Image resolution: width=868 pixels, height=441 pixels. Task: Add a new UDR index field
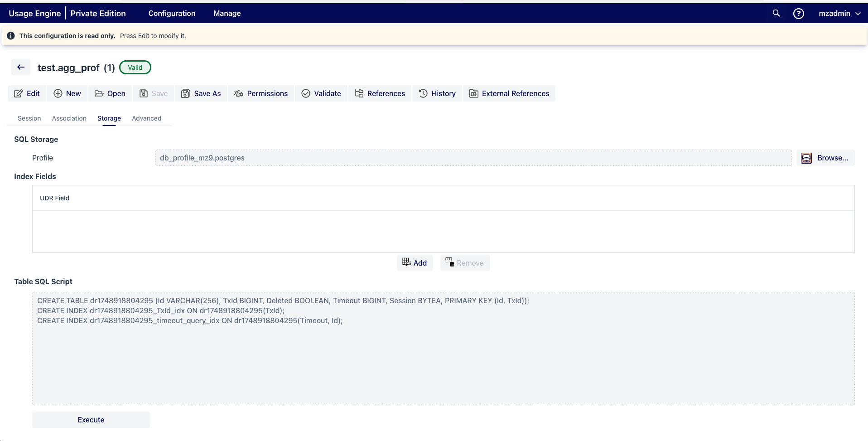pyautogui.click(x=415, y=262)
